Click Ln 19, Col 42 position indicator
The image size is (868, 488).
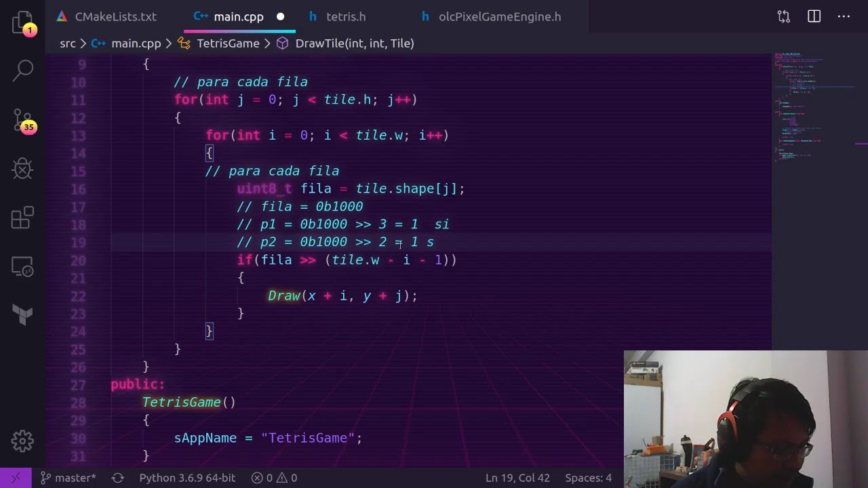517,478
